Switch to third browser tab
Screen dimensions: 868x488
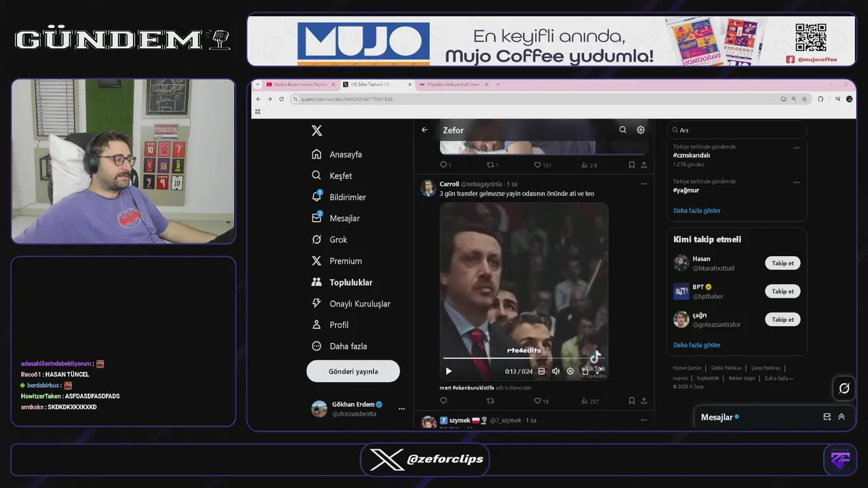452,85
